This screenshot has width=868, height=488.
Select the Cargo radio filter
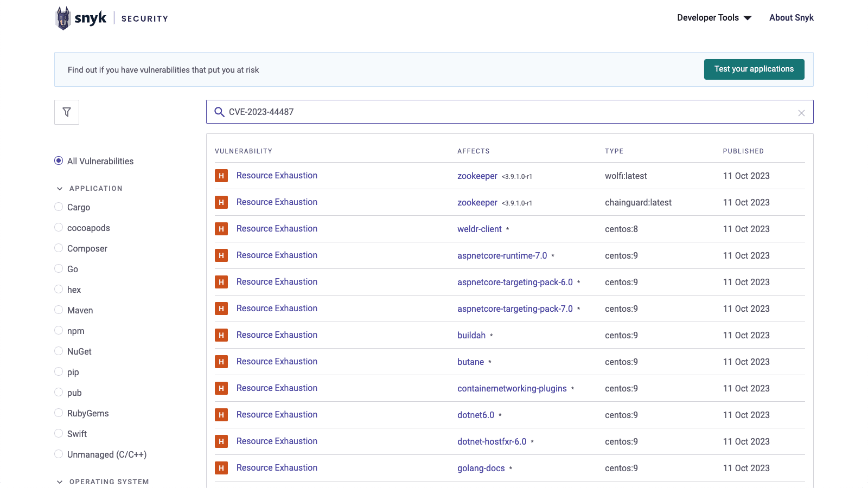pos(59,207)
